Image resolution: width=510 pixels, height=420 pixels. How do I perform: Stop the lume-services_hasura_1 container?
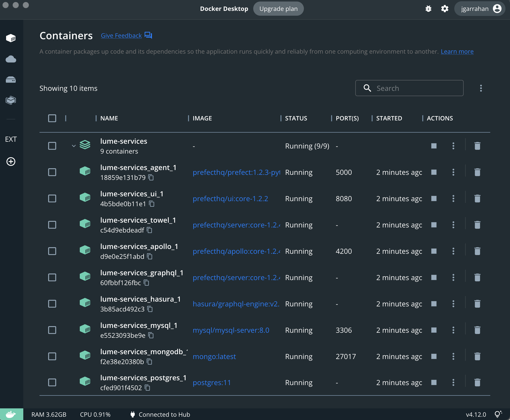[x=434, y=304]
